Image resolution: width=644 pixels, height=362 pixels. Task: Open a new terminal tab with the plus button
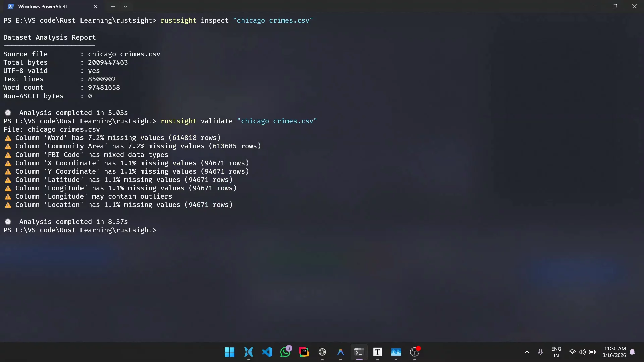click(x=113, y=6)
